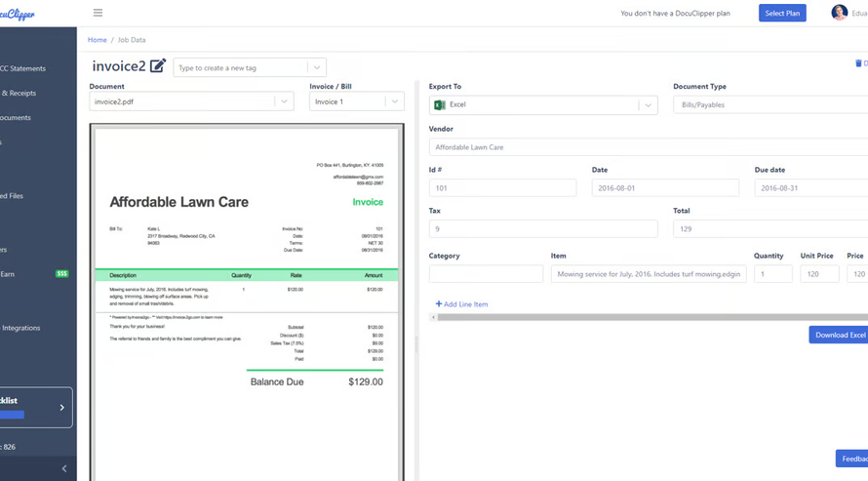This screenshot has height=481, width=868.
Task: Click the green $$$ badge beside Earn
Action: 62,274
